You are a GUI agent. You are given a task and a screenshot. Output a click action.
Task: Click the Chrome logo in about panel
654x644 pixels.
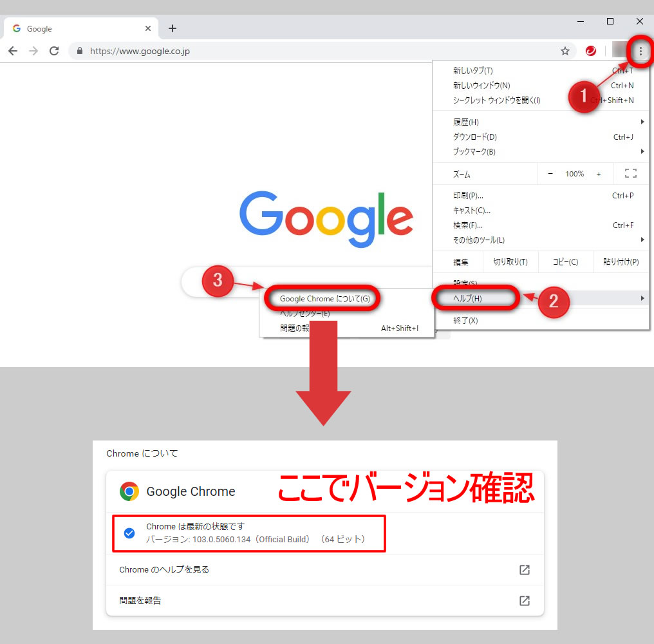pyautogui.click(x=129, y=491)
